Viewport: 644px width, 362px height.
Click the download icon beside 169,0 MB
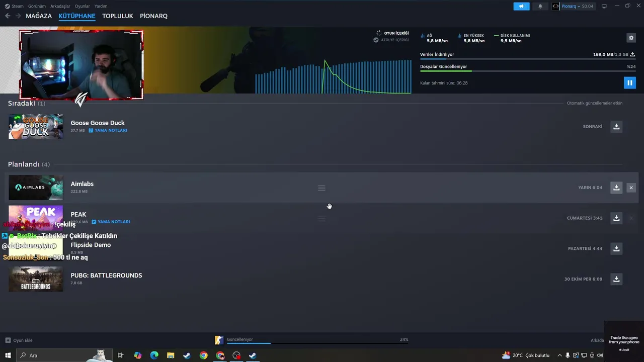click(633, 54)
